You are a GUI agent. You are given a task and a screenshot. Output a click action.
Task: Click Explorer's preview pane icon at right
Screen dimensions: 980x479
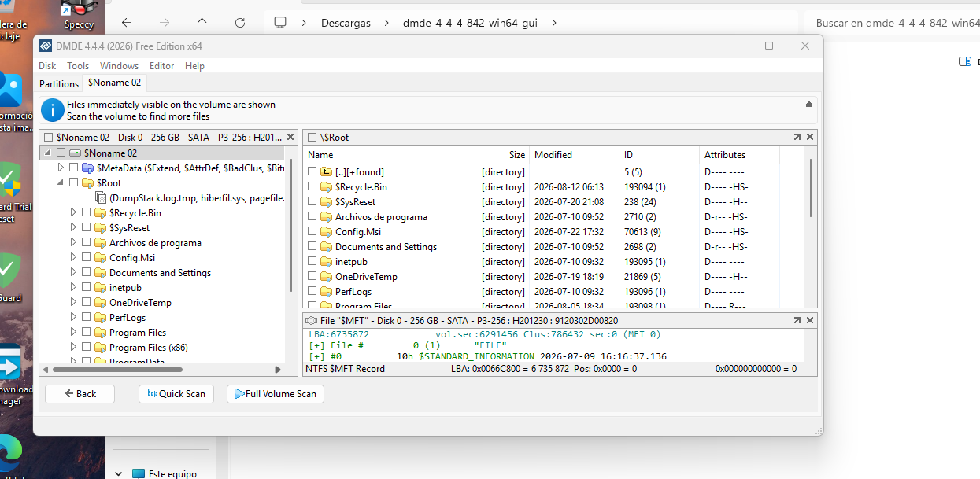point(965,61)
